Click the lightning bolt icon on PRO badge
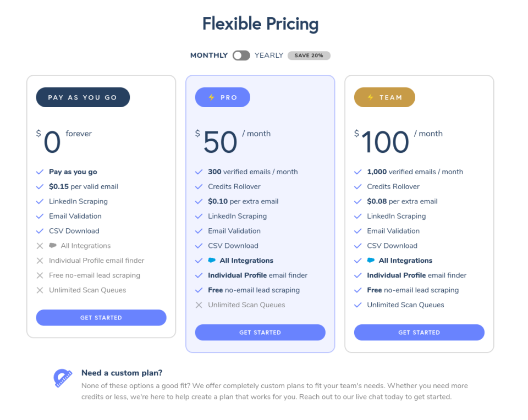 coord(211,97)
